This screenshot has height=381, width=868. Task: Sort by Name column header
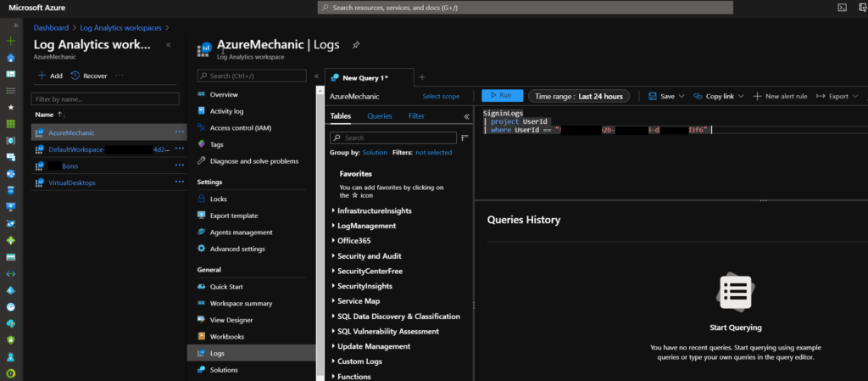click(x=50, y=115)
